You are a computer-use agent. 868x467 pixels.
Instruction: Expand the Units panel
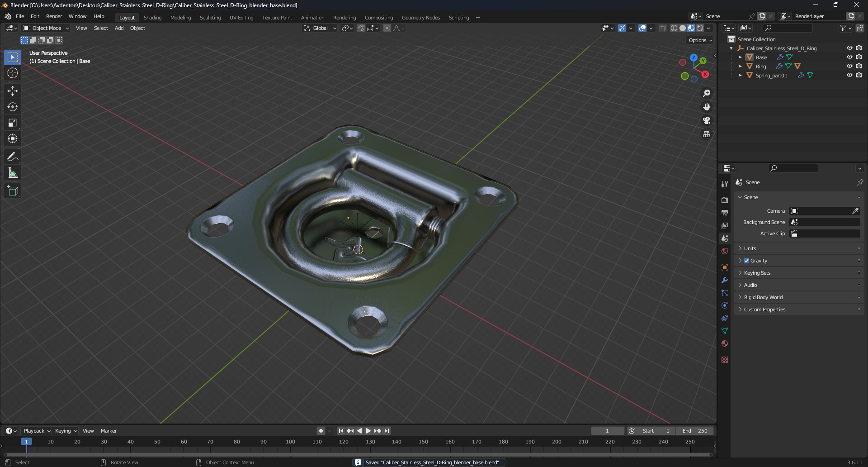[799, 248]
